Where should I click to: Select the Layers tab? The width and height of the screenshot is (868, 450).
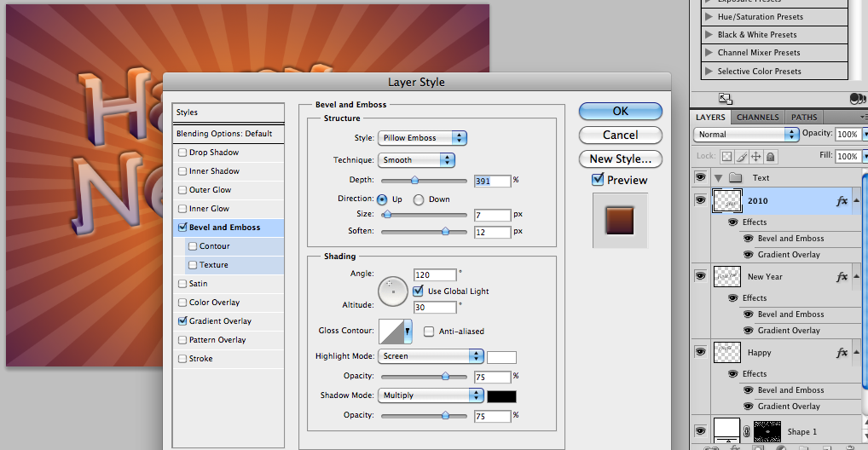click(x=710, y=118)
